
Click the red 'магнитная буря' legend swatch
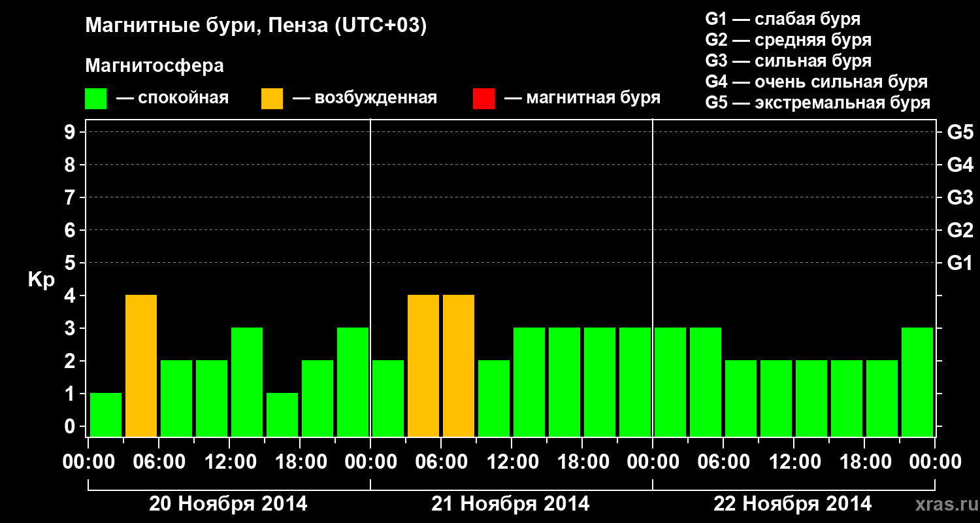(483, 99)
